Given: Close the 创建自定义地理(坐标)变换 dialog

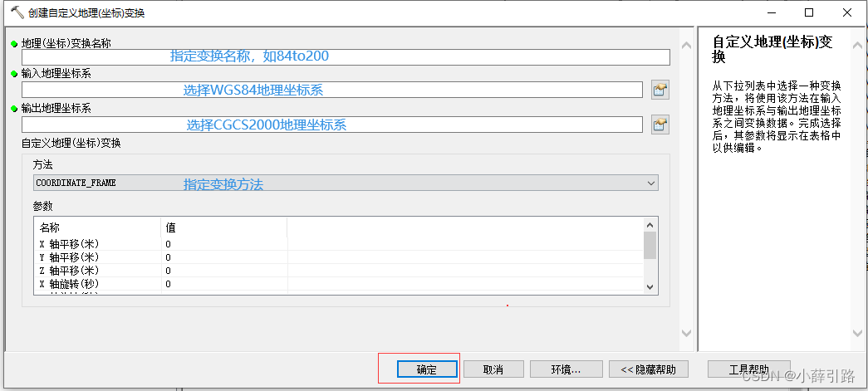Looking at the screenshot, I should (x=847, y=12).
